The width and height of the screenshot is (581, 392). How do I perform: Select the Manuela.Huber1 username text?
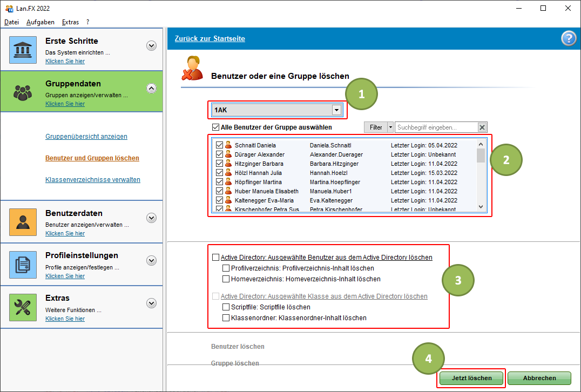(x=330, y=191)
